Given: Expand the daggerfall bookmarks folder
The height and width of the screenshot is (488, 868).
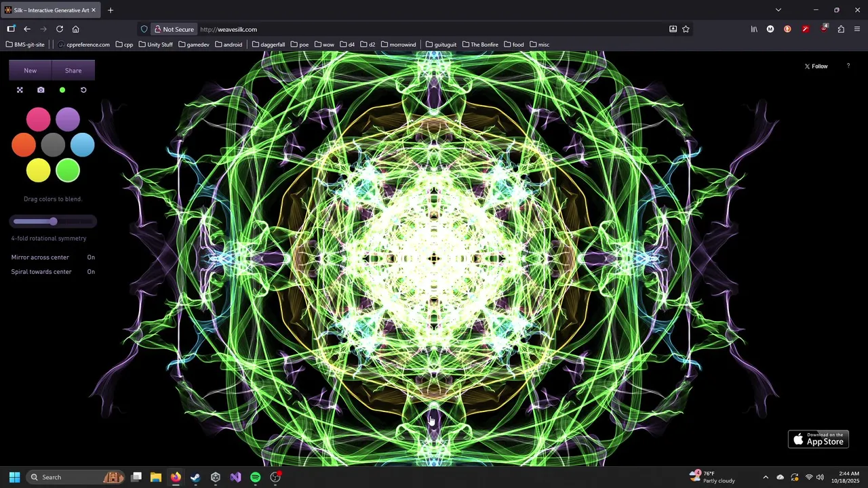Looking at the screenshot, I should coord(269,45).
